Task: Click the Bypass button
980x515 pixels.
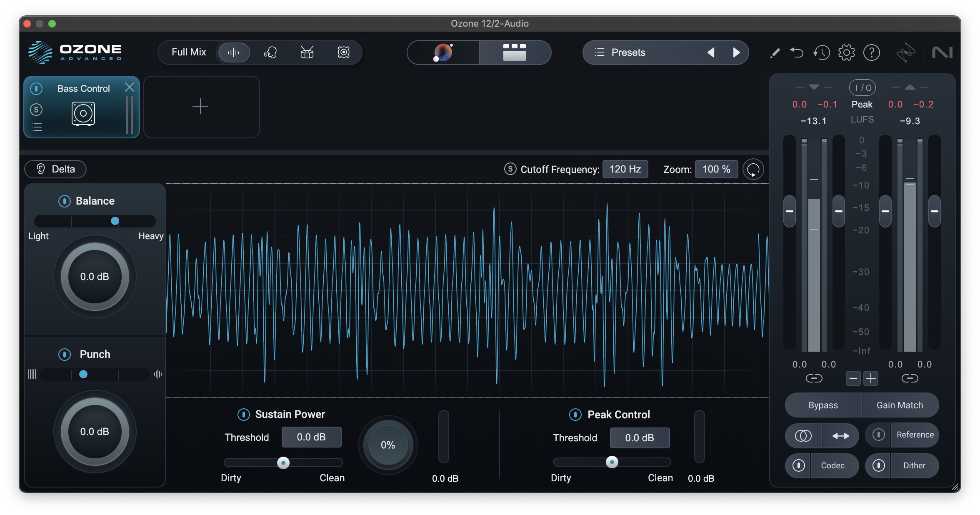Action: coord(823,405)
